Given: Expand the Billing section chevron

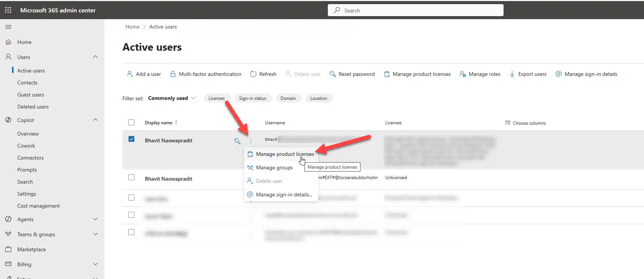Looking at the screenshot, I should click(x=95, y=264).
